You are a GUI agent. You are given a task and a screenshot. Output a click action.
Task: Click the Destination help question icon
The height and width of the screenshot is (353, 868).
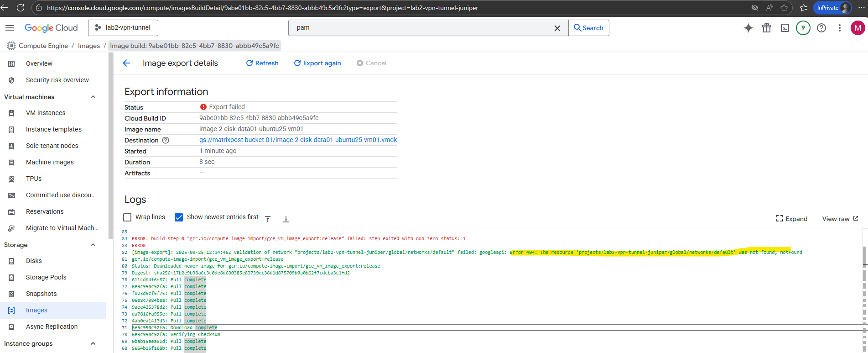tap(166, 140)
